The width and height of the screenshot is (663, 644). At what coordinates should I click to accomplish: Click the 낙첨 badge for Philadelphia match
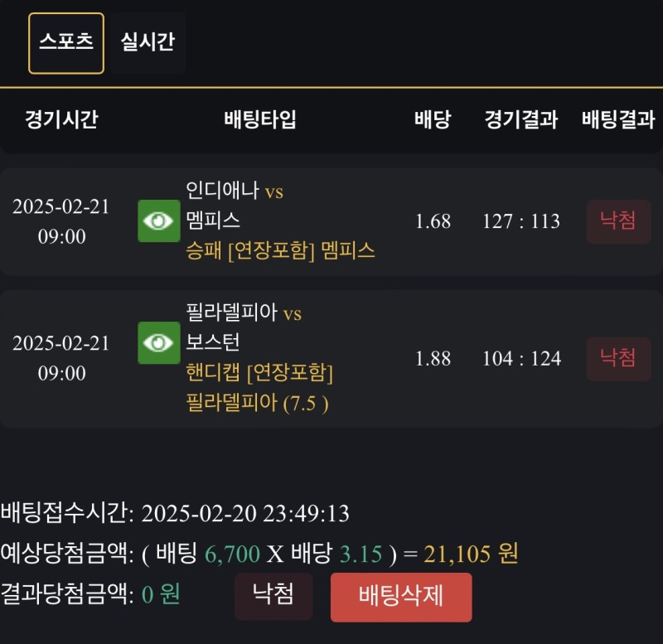point(618,358)
